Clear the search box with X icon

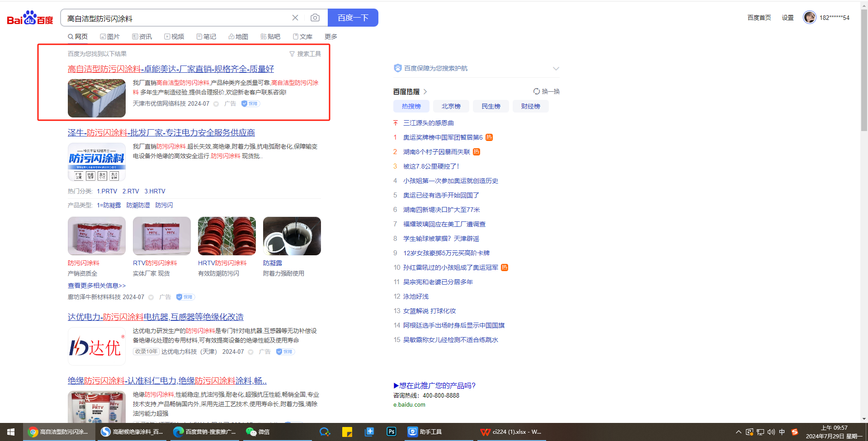coord(295,18)
